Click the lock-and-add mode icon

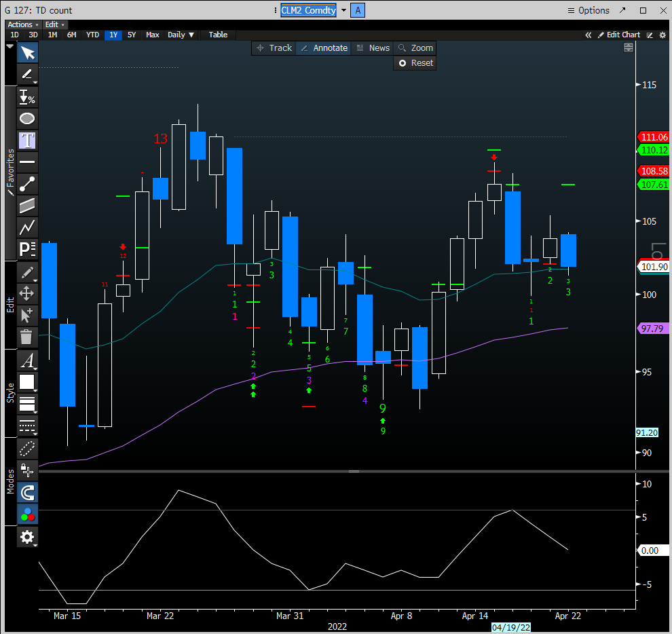(x=27, y=470)
